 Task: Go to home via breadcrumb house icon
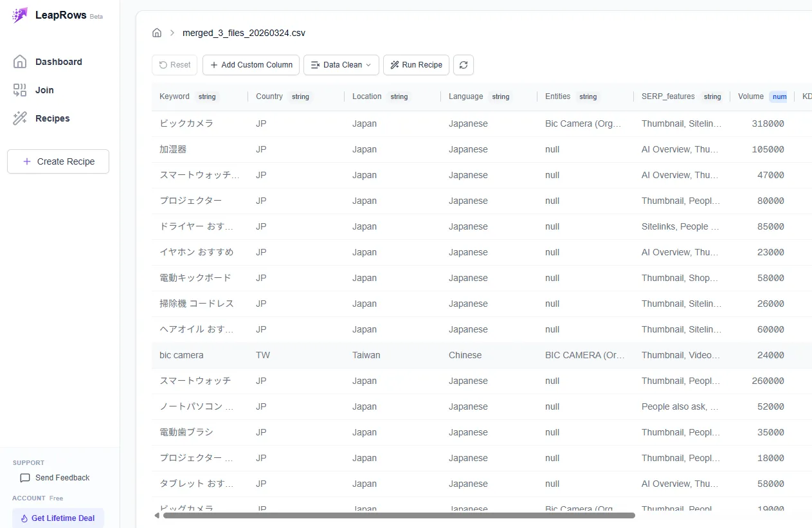[x=157, y=33]
